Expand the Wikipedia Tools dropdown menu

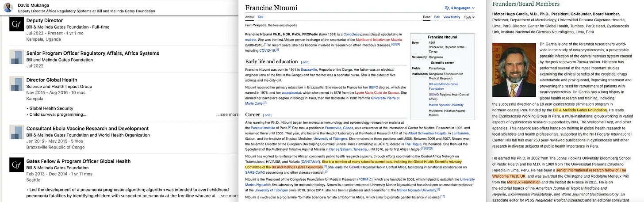469,17
